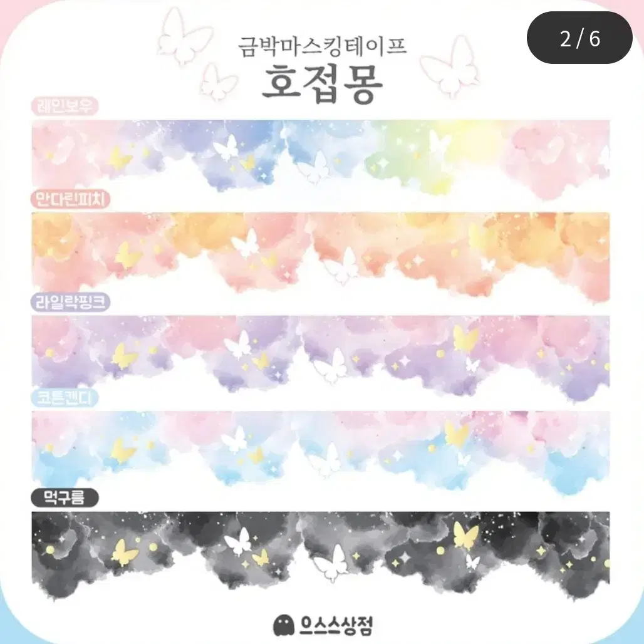This screenshot has height=644, width=644.
Task: Click the 2 / 6 image counter badge
Action: (579, 38)
